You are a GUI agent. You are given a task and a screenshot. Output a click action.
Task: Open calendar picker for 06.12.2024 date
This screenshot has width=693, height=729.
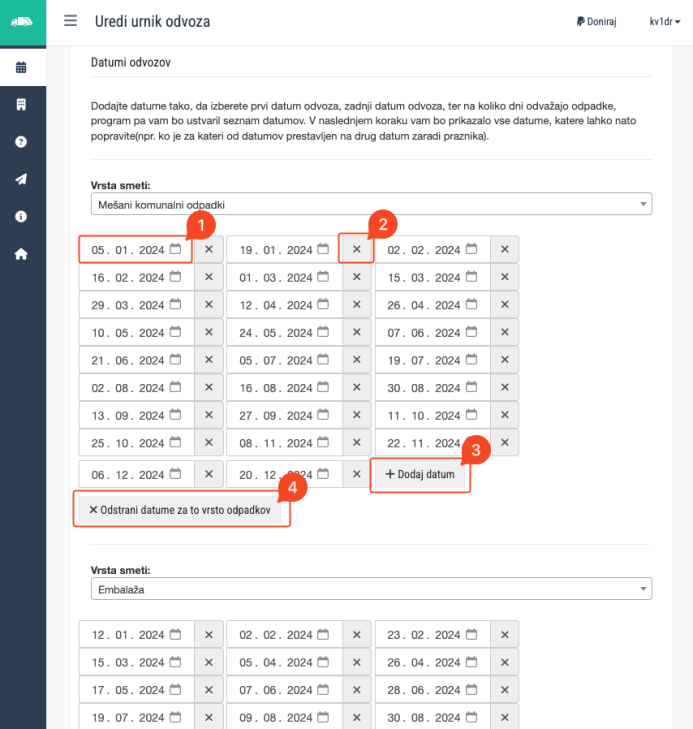pyautogui.click(x=175, y=473)
